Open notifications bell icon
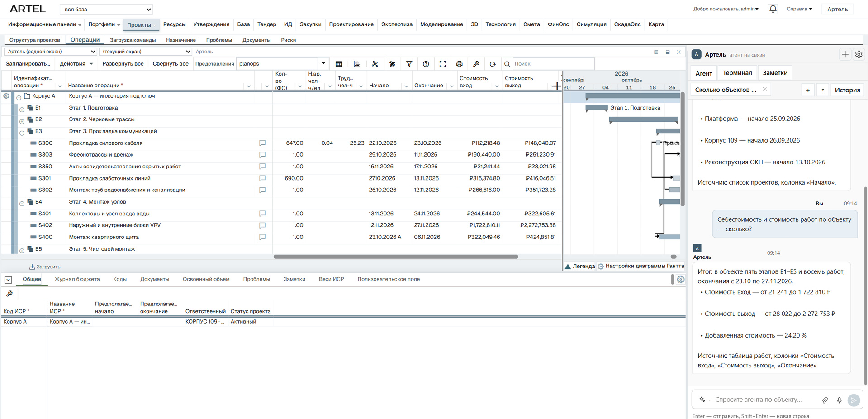Screen dimensions: 868x419 (773, 9)
